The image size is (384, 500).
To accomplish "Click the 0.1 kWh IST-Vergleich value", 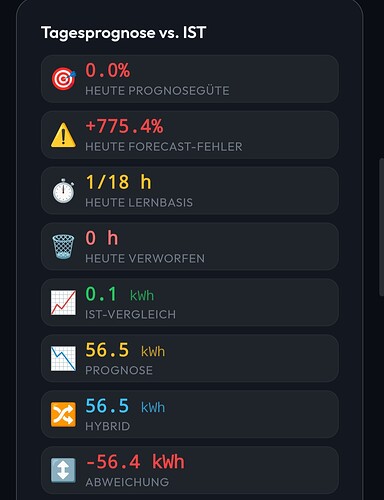I will [x=120, y=294].
